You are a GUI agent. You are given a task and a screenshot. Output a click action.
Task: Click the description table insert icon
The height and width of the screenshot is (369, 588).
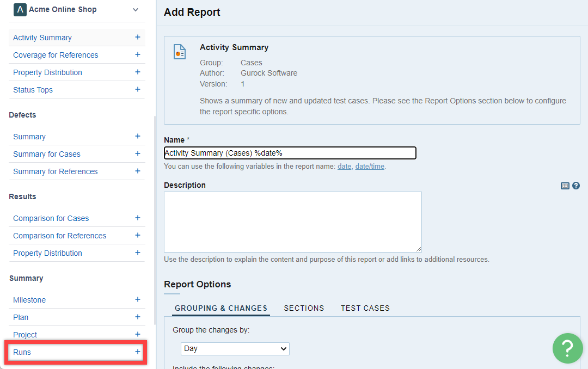[x=565, y=186]
